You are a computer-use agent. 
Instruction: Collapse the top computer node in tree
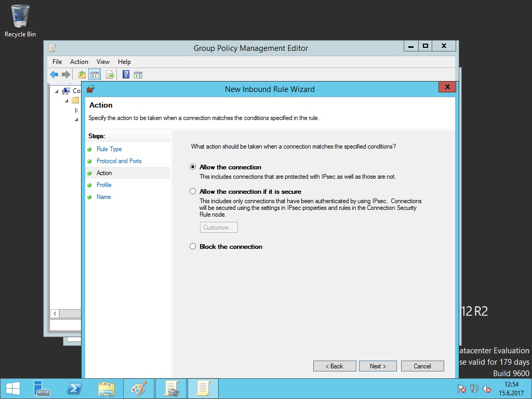57,91
